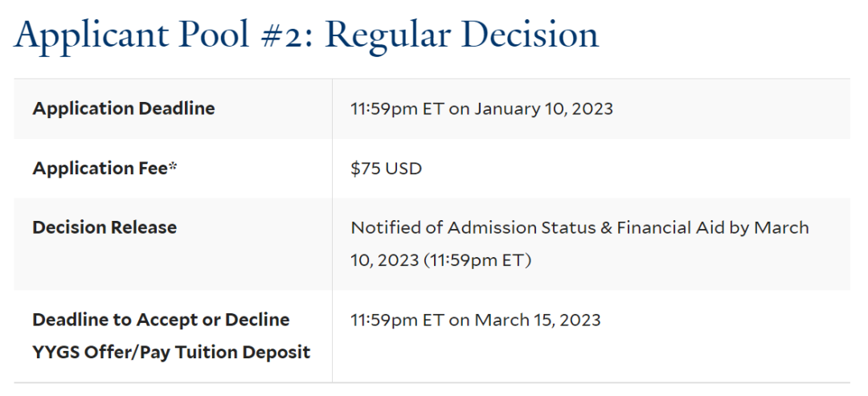Select the "Application Fee" row label
Image resolution: width=868 pixels, height=396 pixels.
[x=100, y=169]
